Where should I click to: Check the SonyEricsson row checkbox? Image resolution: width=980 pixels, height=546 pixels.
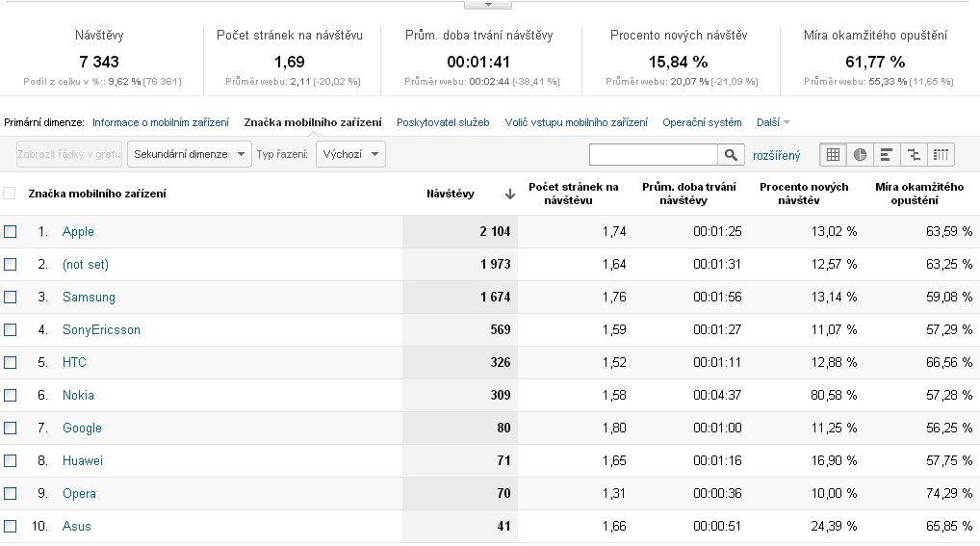click(x=10, y=329)
